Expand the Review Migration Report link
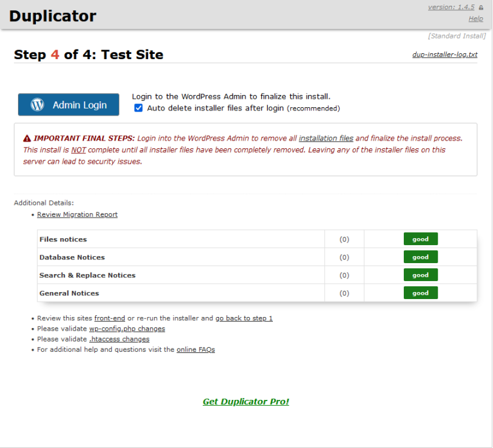 point(77,214)
